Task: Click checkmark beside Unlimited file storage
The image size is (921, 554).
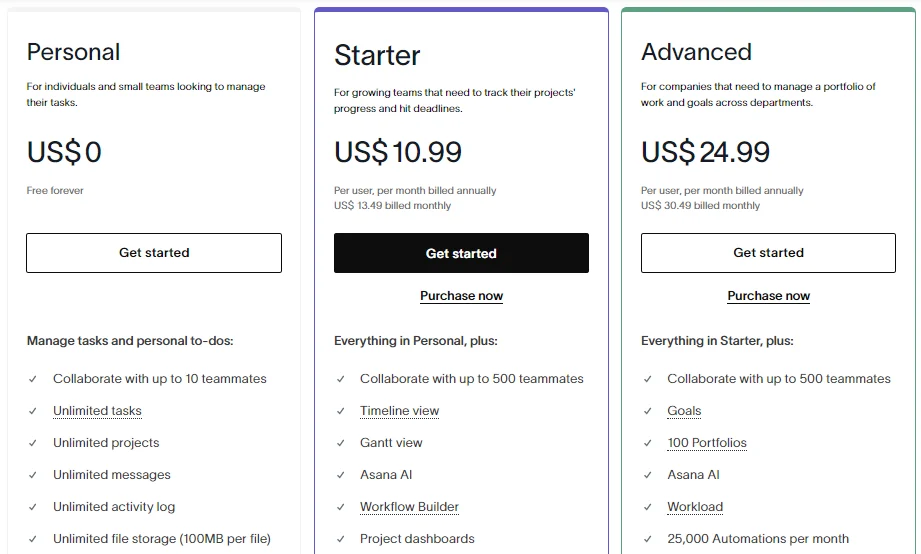Action: click(x=33, y=539)
